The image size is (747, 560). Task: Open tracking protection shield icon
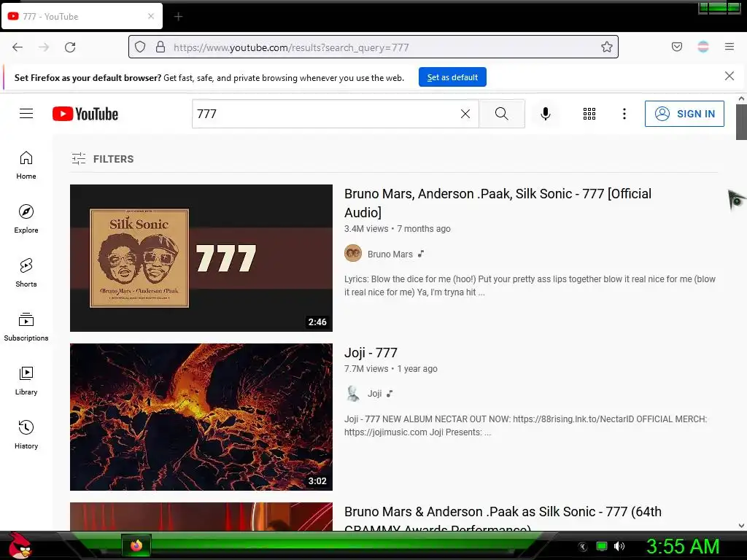pos(139,47)
